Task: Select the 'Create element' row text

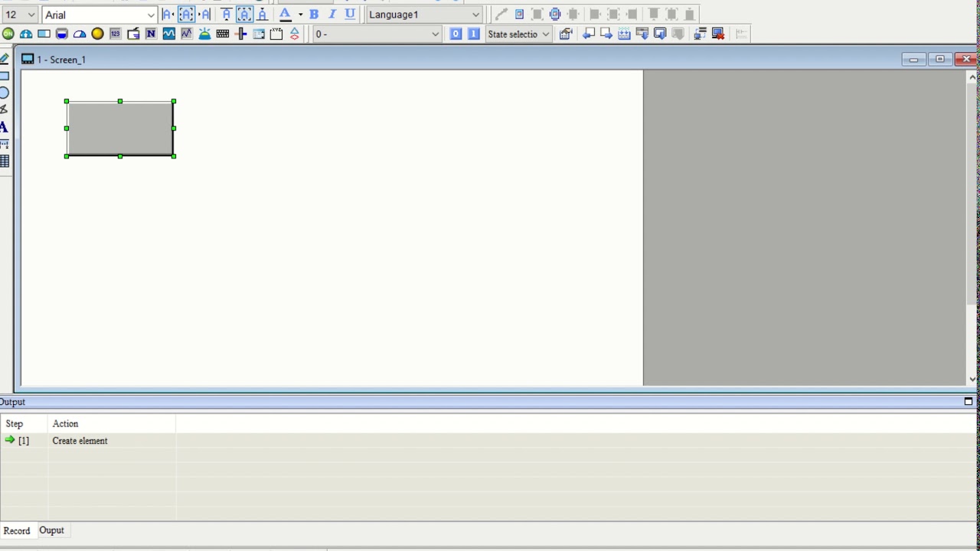Action: (80, 441)
